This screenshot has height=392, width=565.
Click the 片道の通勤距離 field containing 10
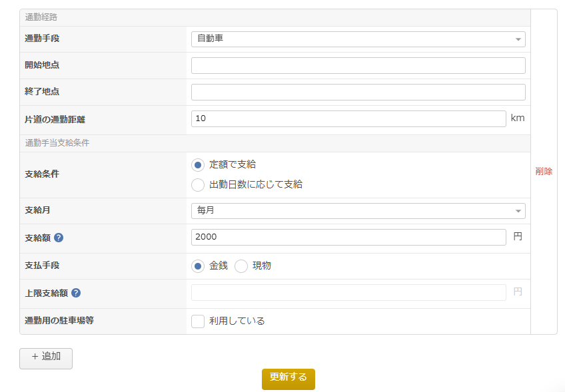348,118
